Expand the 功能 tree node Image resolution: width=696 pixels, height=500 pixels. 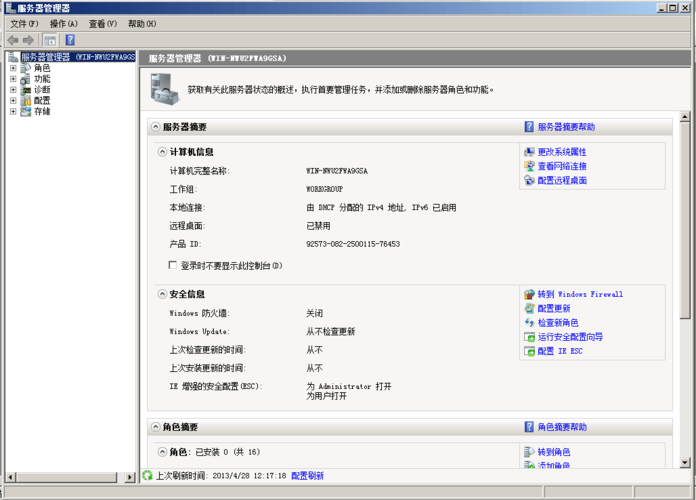(13, 79)
